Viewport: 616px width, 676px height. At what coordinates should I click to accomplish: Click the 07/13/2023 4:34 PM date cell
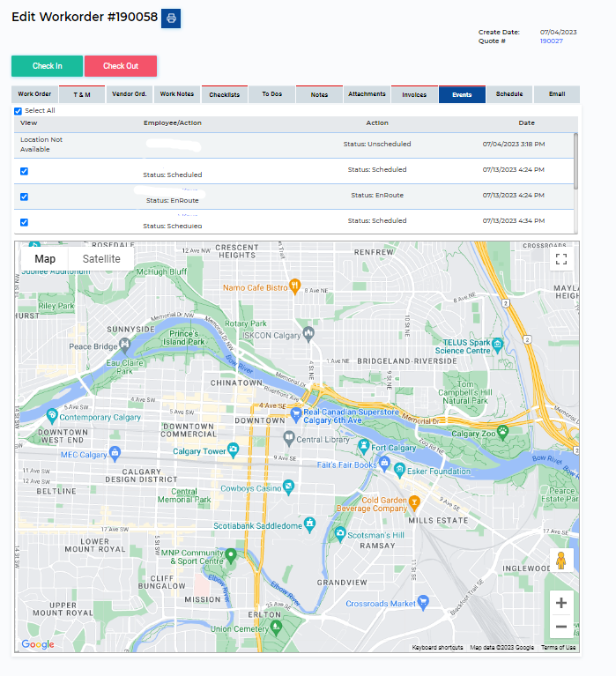pyautogui.click(x=514, y=220)
